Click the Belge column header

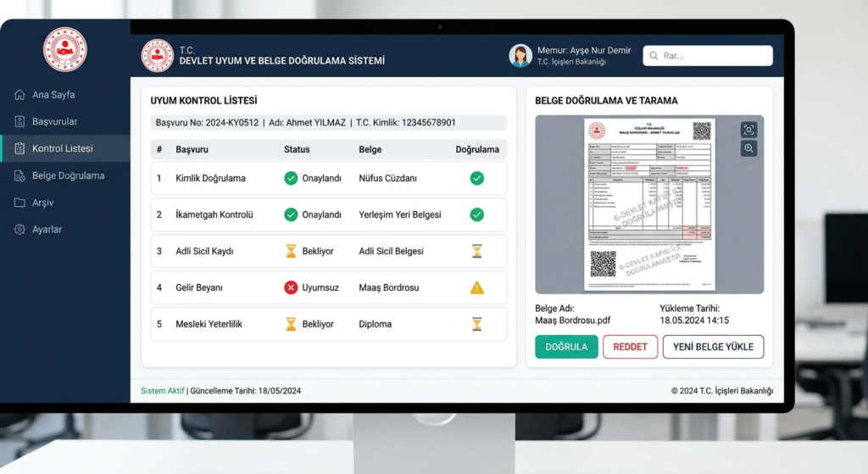(x=370, y=149)
